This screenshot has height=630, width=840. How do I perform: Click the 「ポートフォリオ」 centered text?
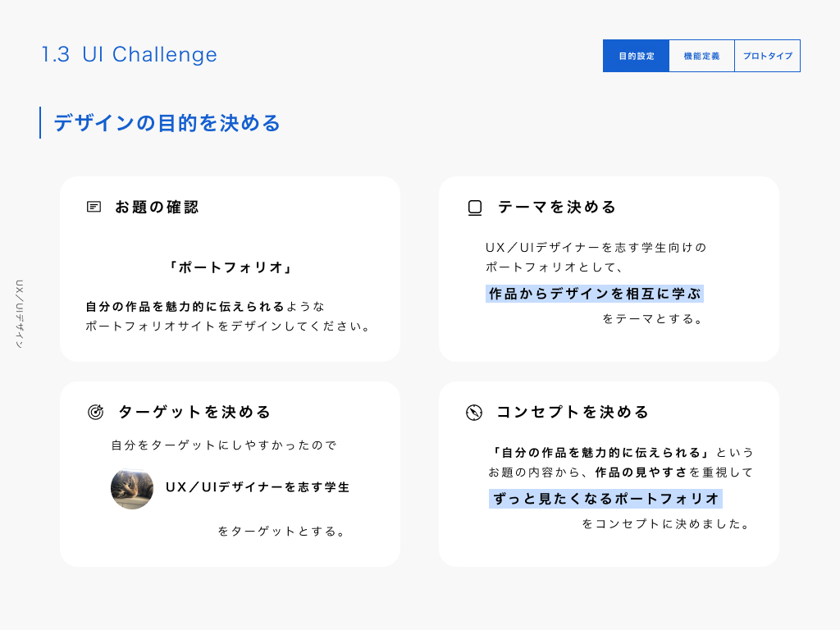[x=230, y=267]
